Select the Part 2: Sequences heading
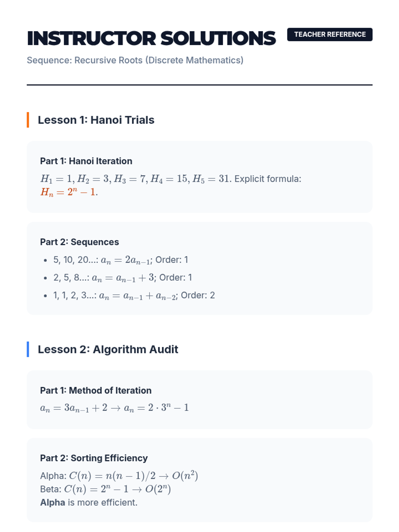The height and width of the screenshot is (532, 399). pyautogui.click(x=79, y=242)
